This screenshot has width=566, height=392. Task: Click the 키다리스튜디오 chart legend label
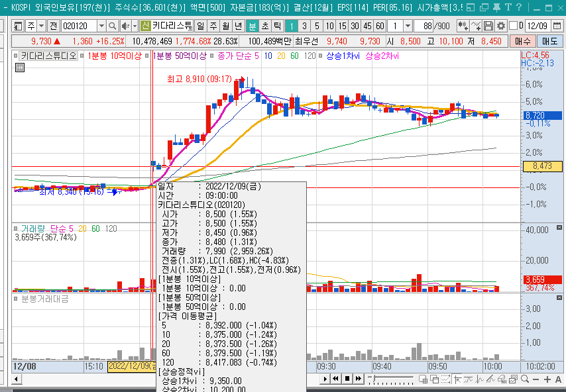point(48,56)
